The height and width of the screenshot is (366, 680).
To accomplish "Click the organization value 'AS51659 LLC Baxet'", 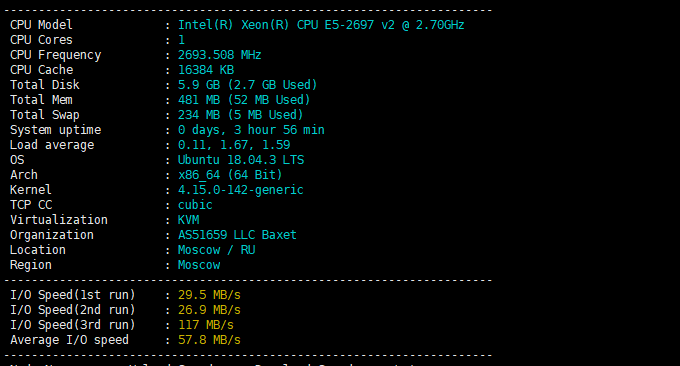I will point(237,235).
